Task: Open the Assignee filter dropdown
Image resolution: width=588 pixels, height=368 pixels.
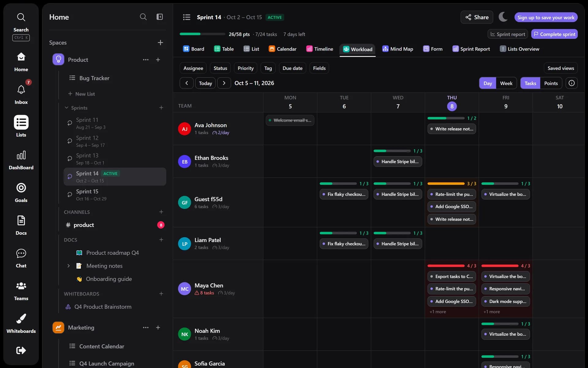Action: 193,68
